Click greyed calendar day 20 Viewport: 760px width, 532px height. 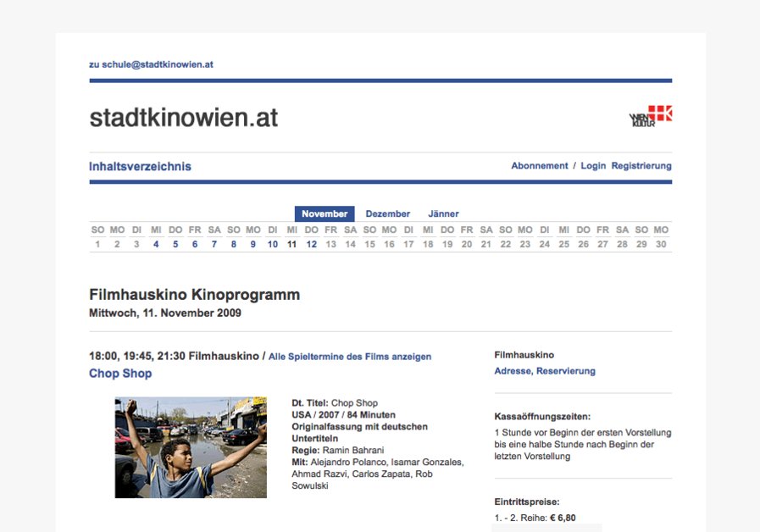467,244
